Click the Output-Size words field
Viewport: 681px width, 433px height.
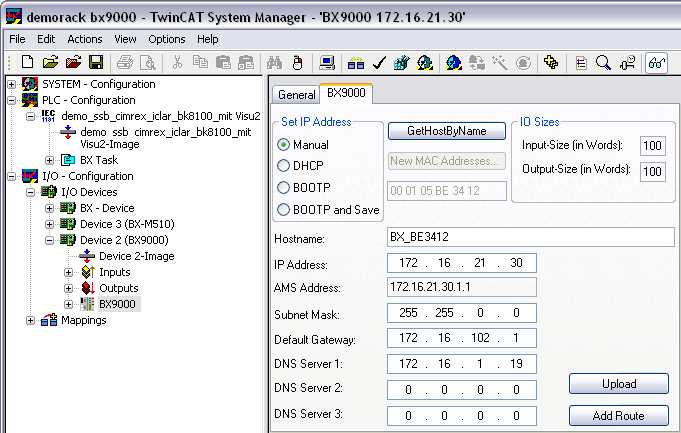click(x=652, y=172)
